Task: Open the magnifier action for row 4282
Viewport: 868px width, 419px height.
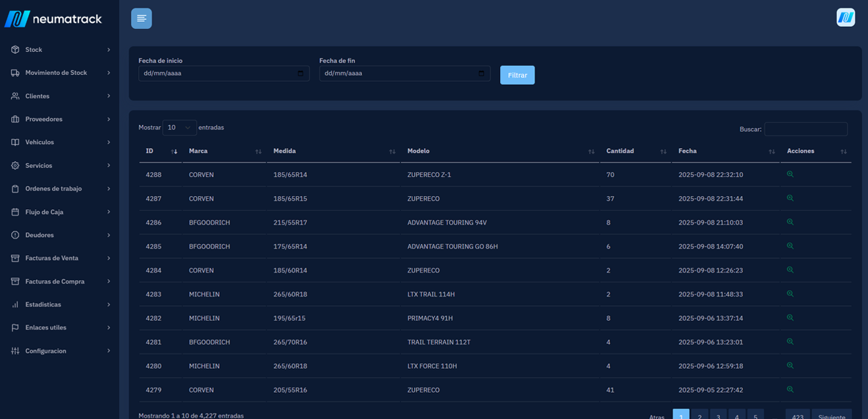Action: pos(790,318)
